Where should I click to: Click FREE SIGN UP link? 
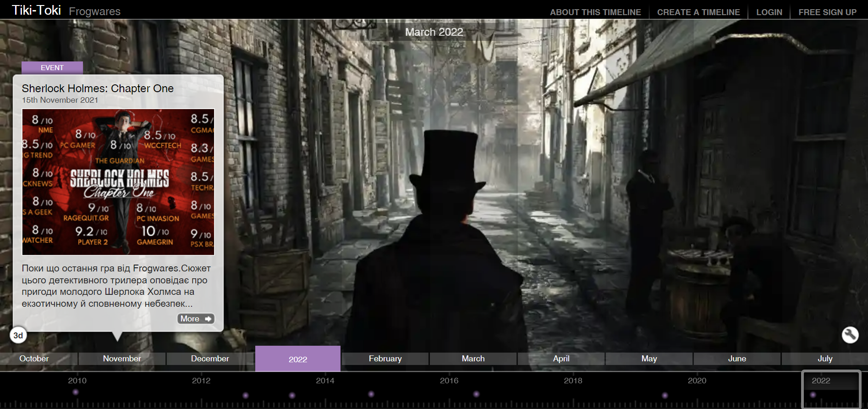[x=827, y=12]
